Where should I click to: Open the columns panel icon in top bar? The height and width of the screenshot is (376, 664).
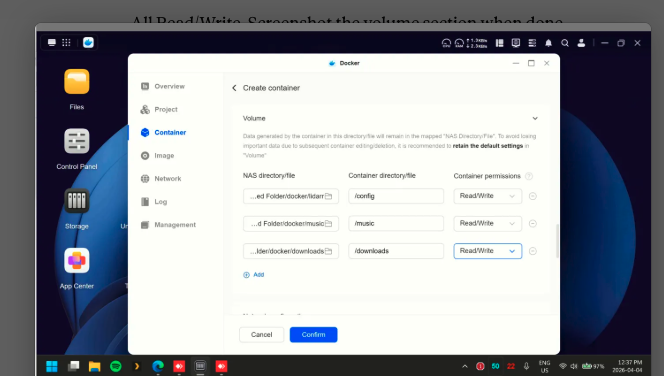[500, 43]
